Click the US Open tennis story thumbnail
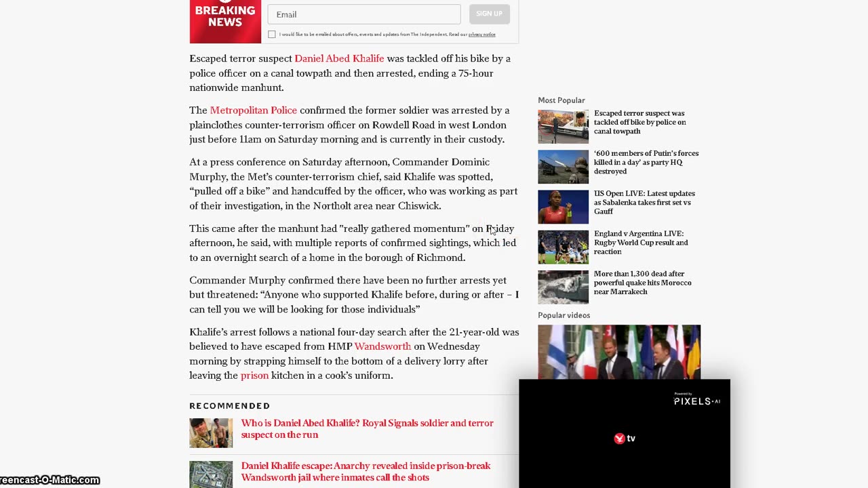The image size is (868, 488). (564, 207)
